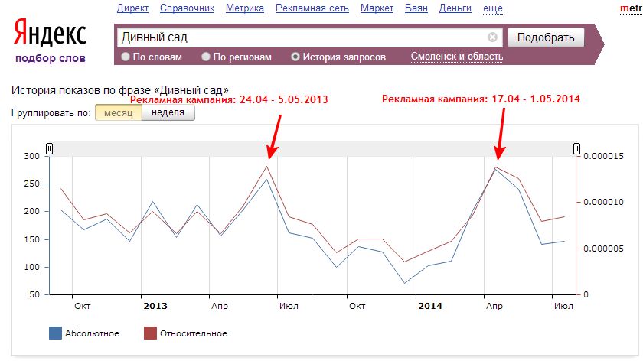643x364 pixels.
Task: Open the Деньги link
Action: tap(455, 8)
